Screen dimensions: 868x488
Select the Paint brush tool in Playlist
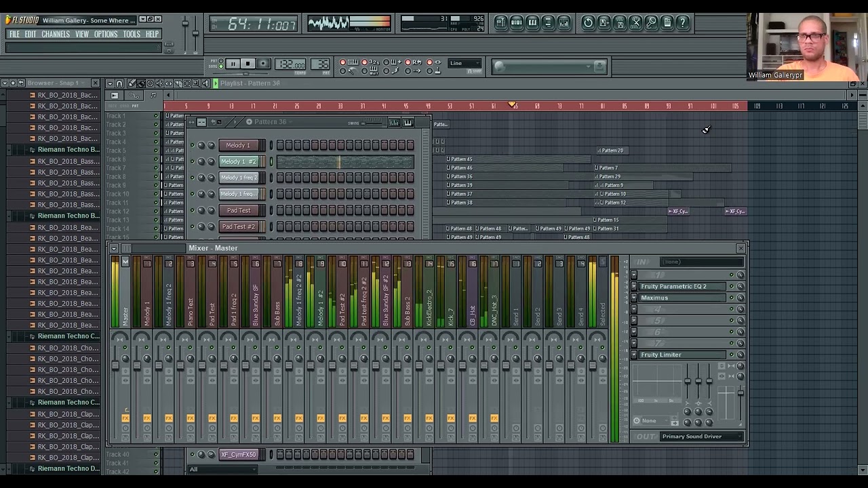coord(141,83)
